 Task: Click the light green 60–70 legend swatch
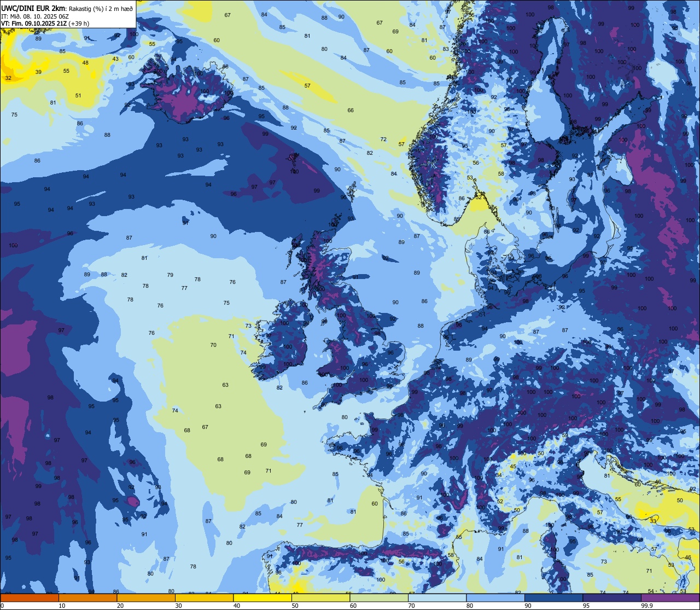pos(379,597)
